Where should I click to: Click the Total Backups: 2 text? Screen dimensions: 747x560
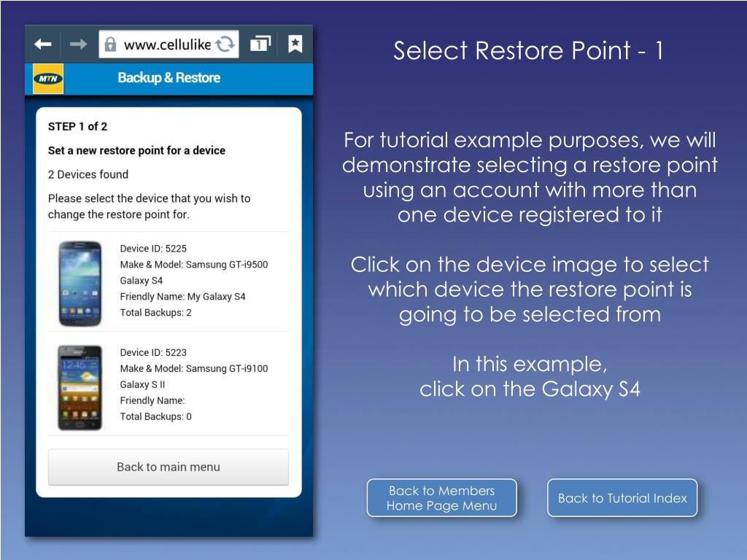pos(156,313)
